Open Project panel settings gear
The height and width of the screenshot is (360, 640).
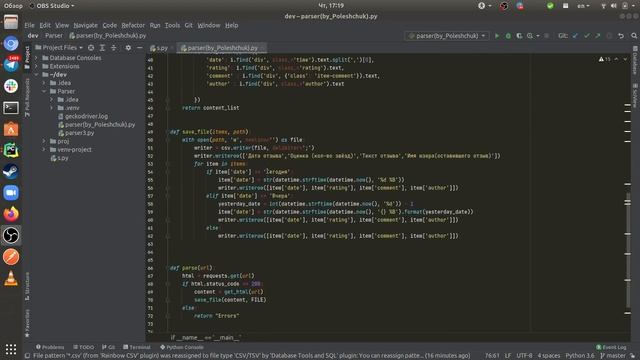pyautogui.click(x=128, y=48)
